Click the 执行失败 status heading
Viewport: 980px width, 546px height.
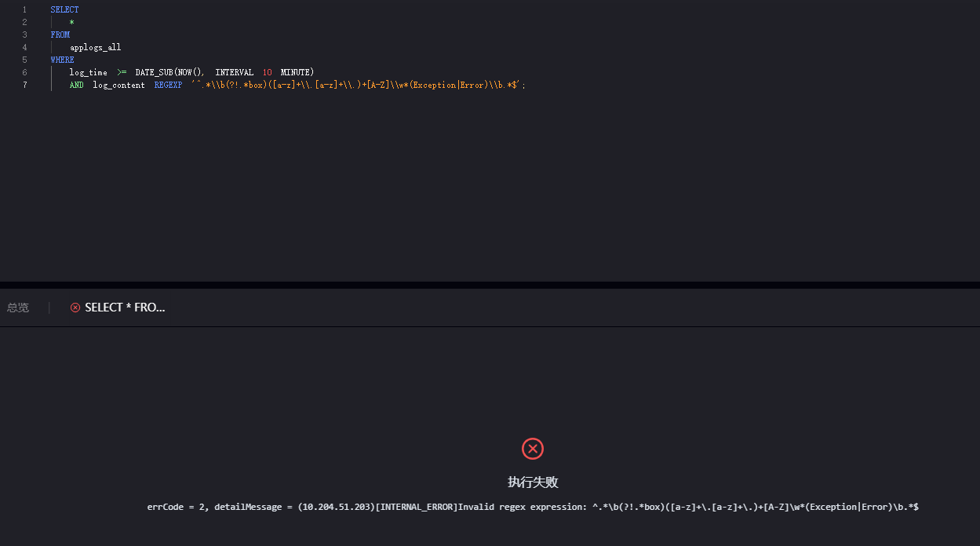tap(533, 482)
